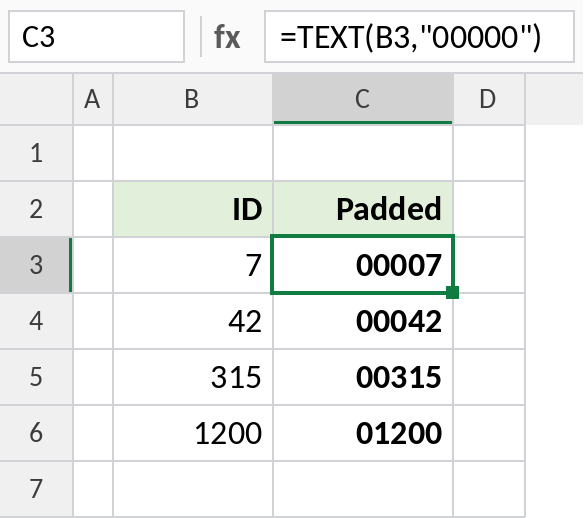Click cell containing 1200

coord(193,433)
